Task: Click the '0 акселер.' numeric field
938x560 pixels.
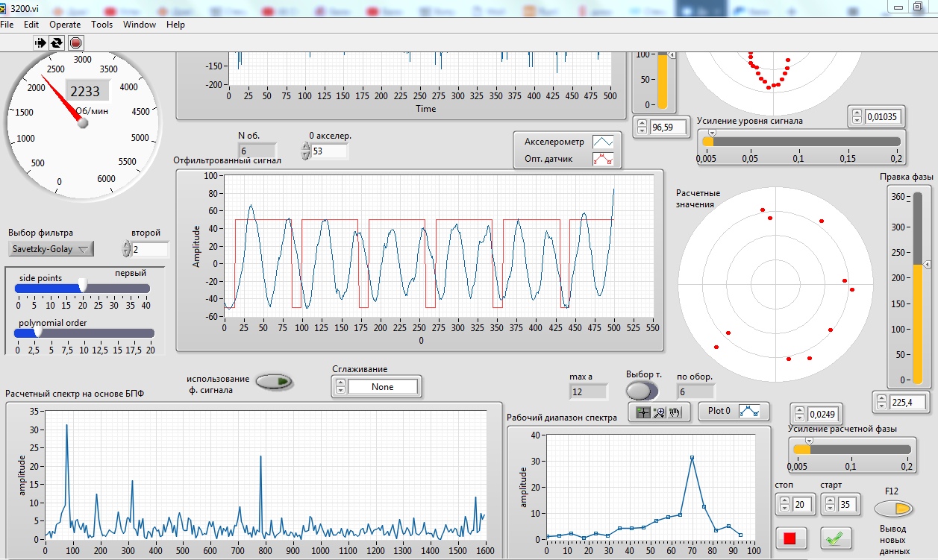Action: click(x=329, y=152)
